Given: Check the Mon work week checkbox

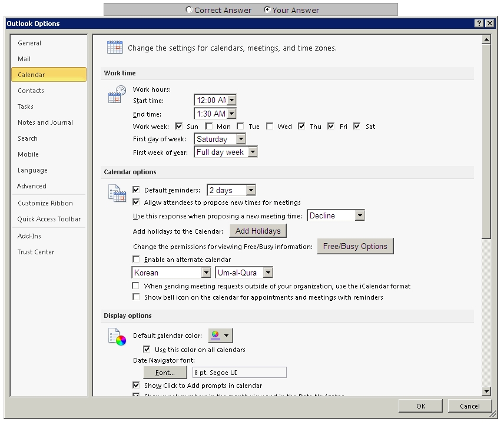Looking at the screenshot, I should click(209, 126).
